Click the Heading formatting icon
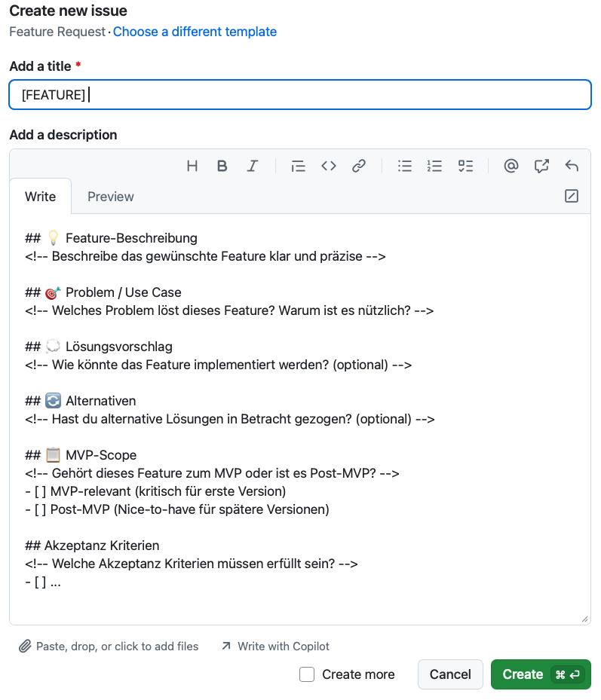The width and height of the screenshot is (601, 700). pos(192,166)
